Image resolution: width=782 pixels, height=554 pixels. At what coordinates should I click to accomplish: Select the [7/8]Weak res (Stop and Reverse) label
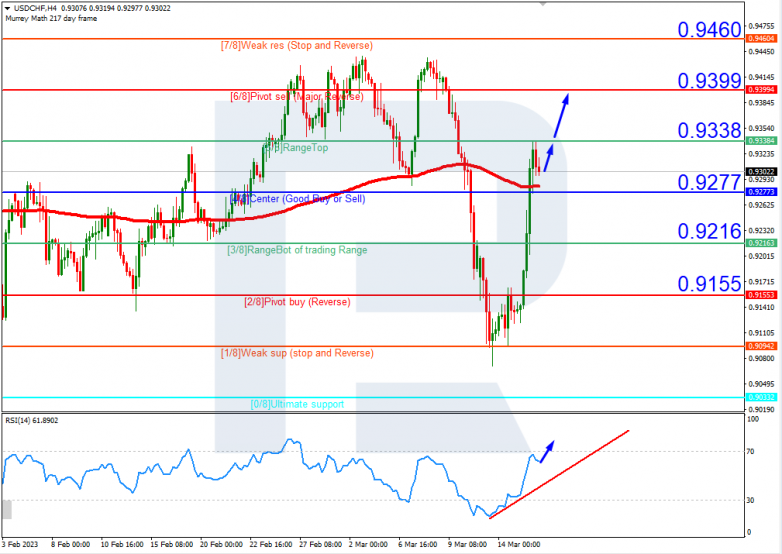click(297, 45)
